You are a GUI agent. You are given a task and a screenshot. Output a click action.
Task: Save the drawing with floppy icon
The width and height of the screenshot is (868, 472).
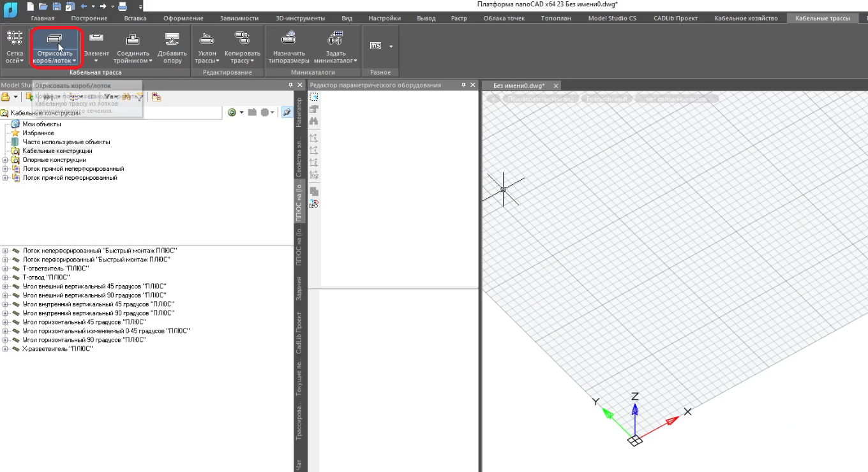point(56,6)
